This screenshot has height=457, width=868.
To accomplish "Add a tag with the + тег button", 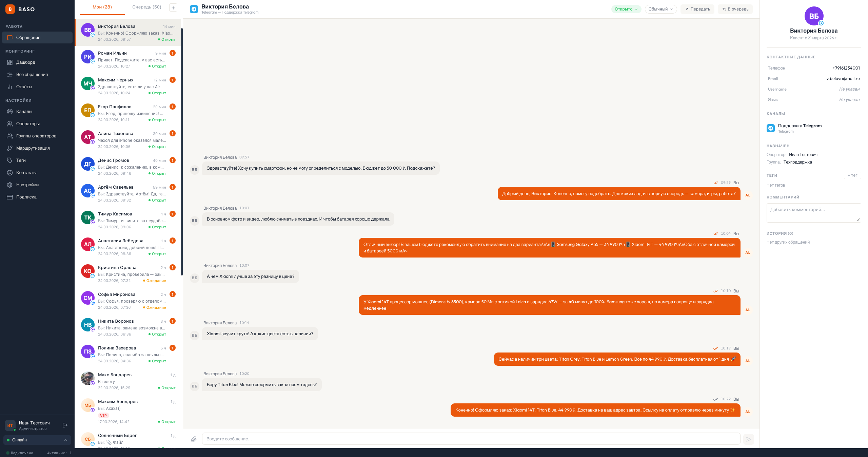I will (x=852, y=175).
